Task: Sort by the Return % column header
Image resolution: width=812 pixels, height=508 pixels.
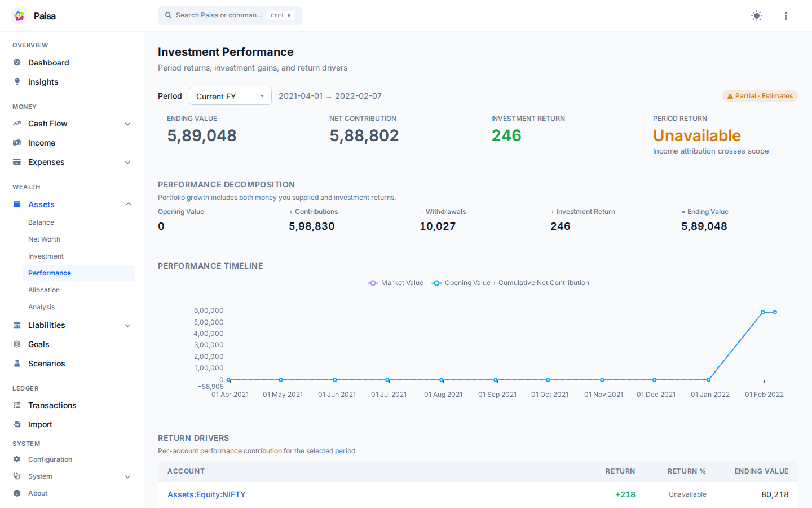Action: pyautogui.click(x=686, y=471)
